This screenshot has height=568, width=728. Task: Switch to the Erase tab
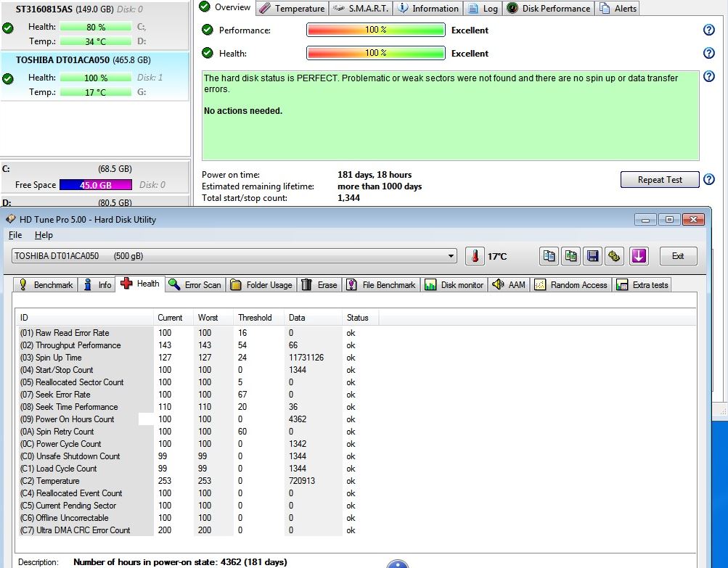[319, 285]
